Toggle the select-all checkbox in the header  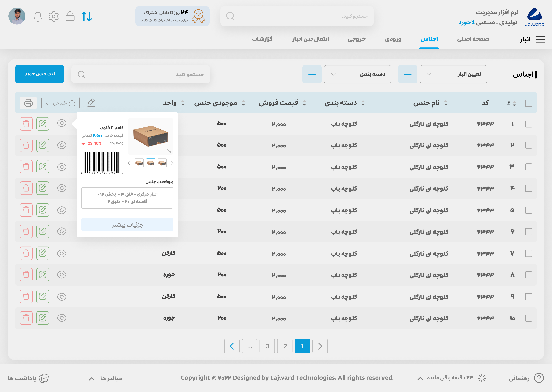pos(528,103)
